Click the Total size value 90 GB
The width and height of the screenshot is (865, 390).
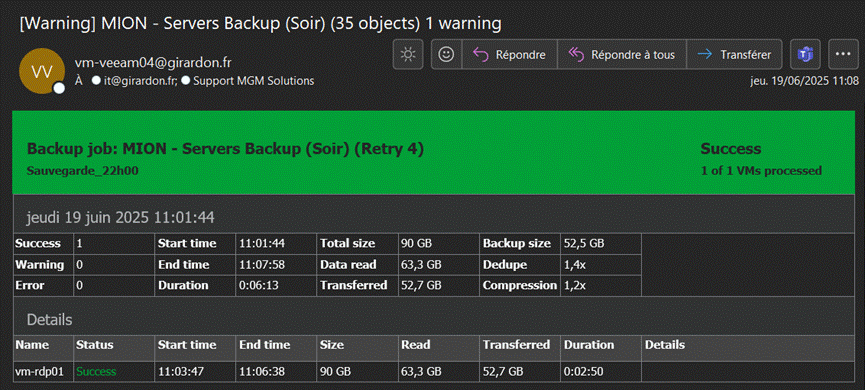click(417, 243)
